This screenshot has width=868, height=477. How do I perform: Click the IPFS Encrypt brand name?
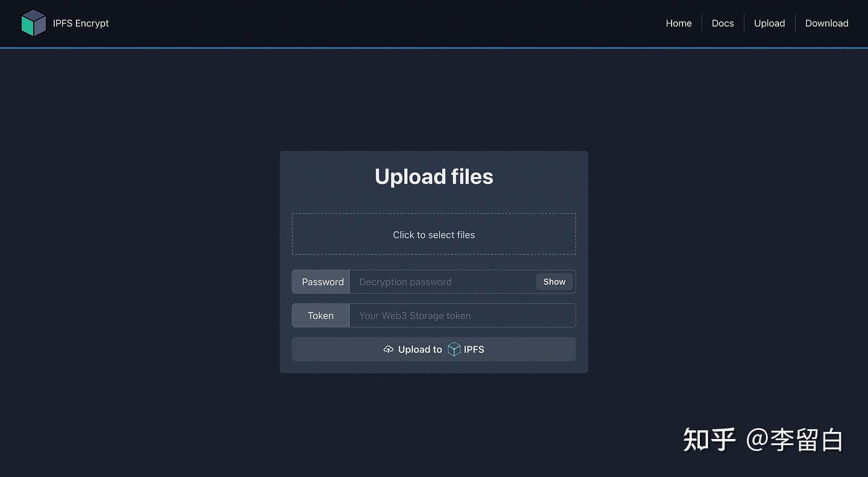click(x=81, y=23)
